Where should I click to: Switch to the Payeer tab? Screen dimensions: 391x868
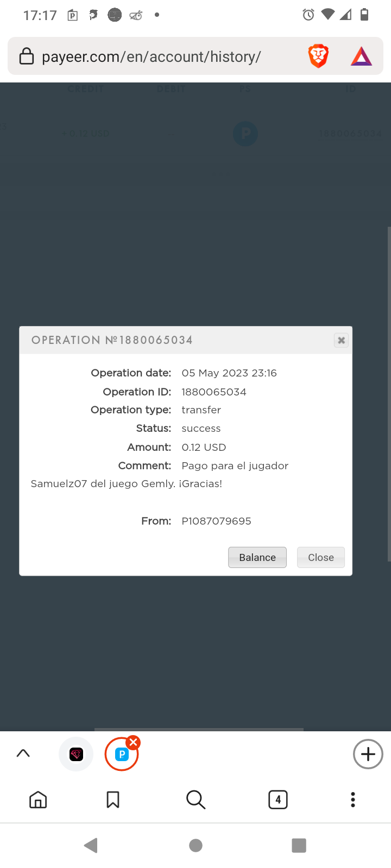121,755
